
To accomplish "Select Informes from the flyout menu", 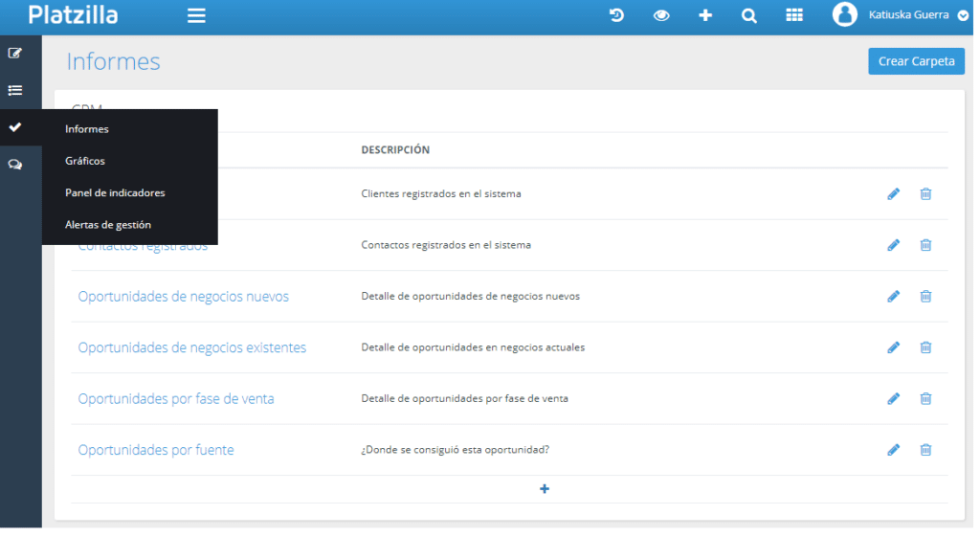I will pyautogui.click(x=87, y=129).
